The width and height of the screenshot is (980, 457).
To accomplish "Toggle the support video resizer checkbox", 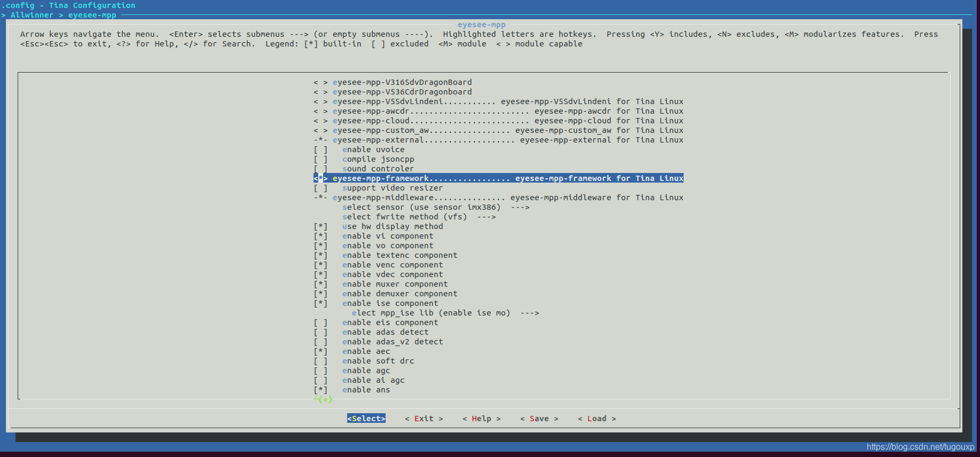I will click(x=320, y=188).
